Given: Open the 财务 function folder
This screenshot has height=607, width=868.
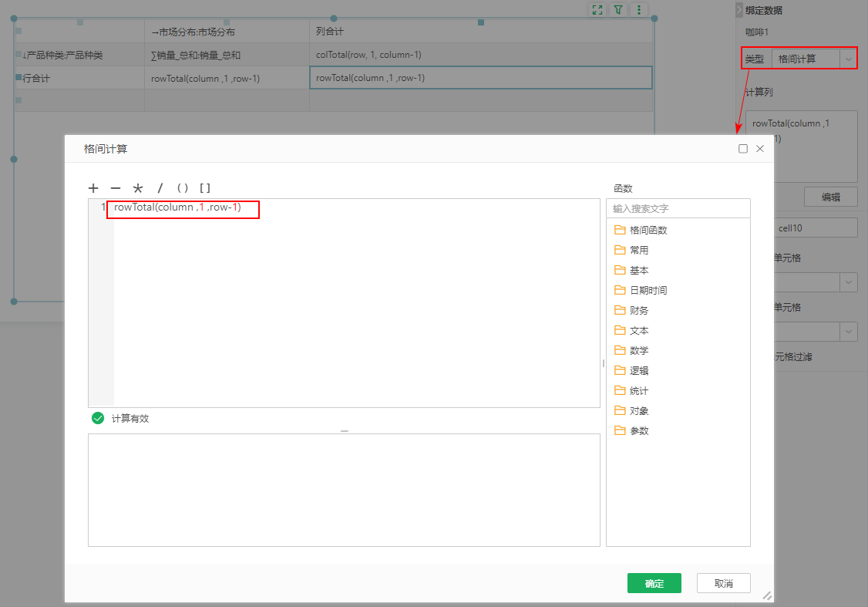Looking at the screenshot, I should [631, 310].
